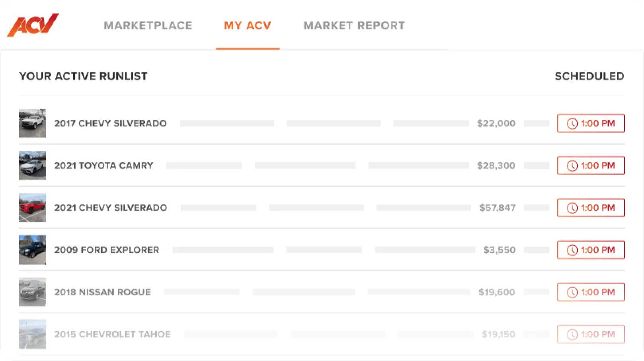Click the white 2017 Chevy Silverado photo
Image resolution: width=644 pixels, height=361 pixels.
tap(32, 123)
